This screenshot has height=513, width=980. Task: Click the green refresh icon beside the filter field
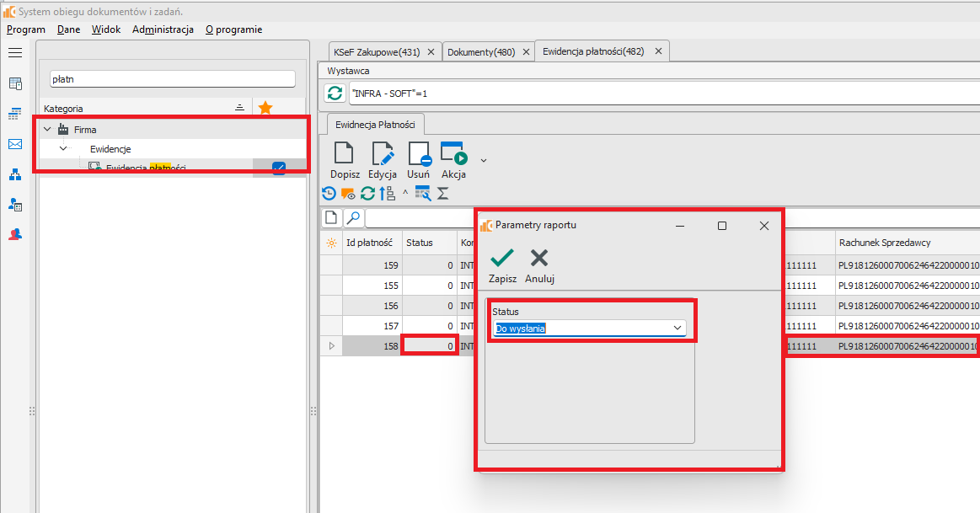(335, 94)
